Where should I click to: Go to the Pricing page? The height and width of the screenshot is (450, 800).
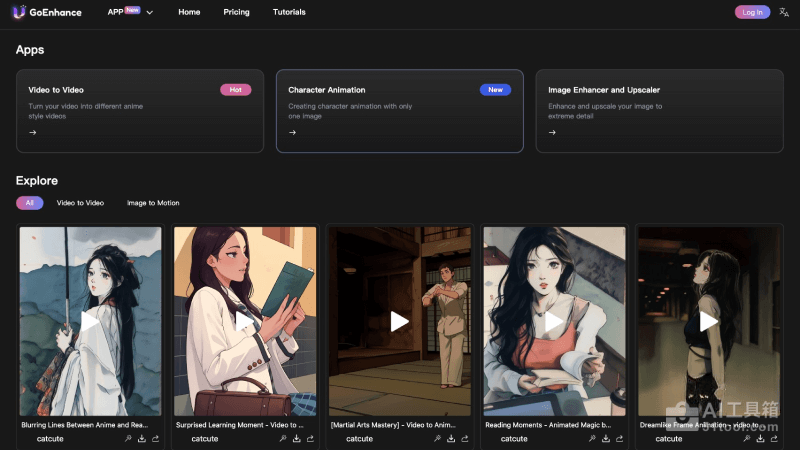(x=237, y=12)
